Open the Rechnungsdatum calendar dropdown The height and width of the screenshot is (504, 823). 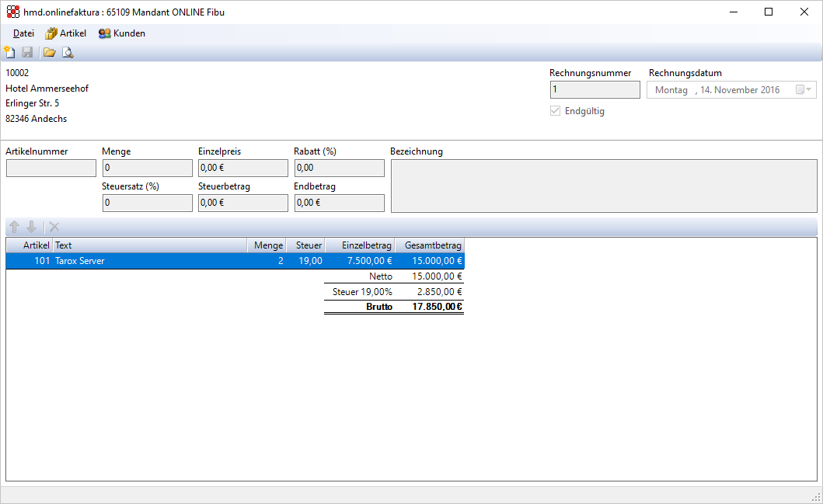[x=803, y=90]
